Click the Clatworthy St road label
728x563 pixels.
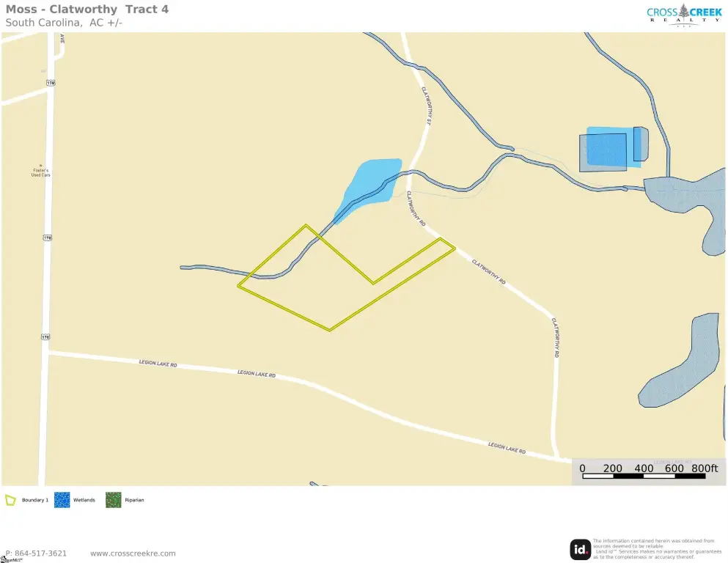pyautogui.click(x=426, y=106)
